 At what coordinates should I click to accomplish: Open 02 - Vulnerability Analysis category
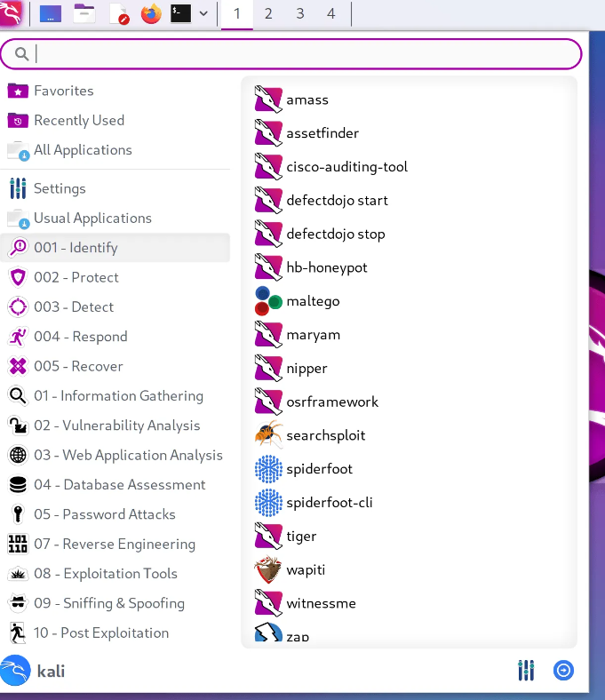[115, 425]
